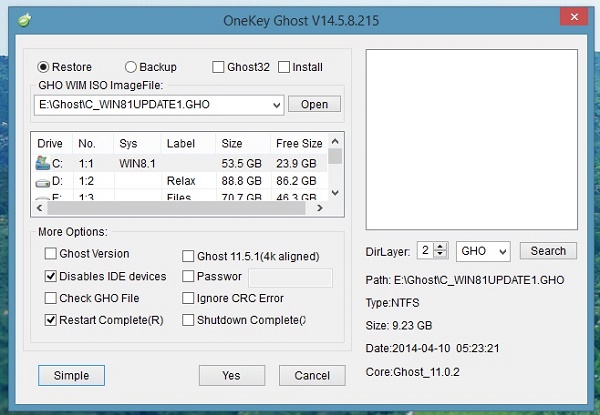Open the GHO file type dropdown

pyautogui.click(x=503, y=252)
